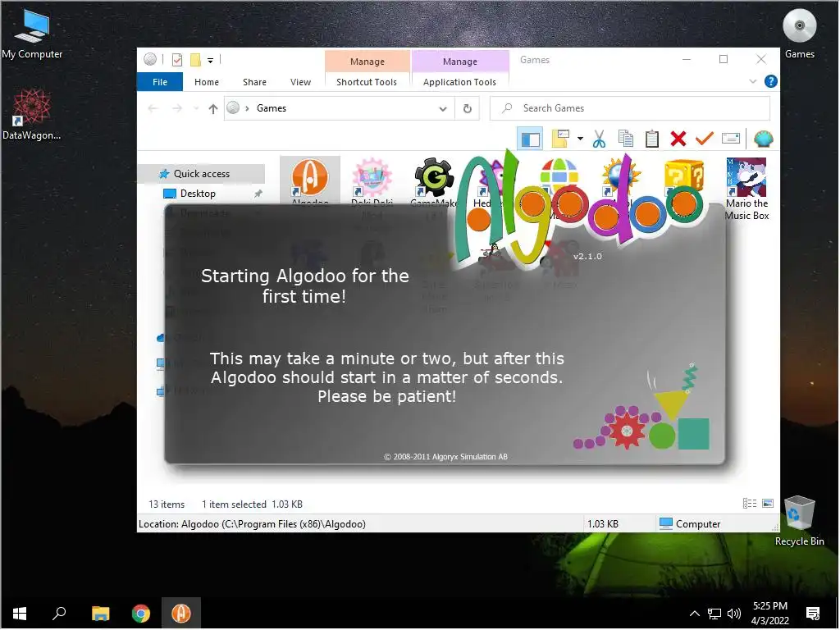The image size is (840, 630).
Task: Select Quick access in navigation pane
Action: point(202,174)
